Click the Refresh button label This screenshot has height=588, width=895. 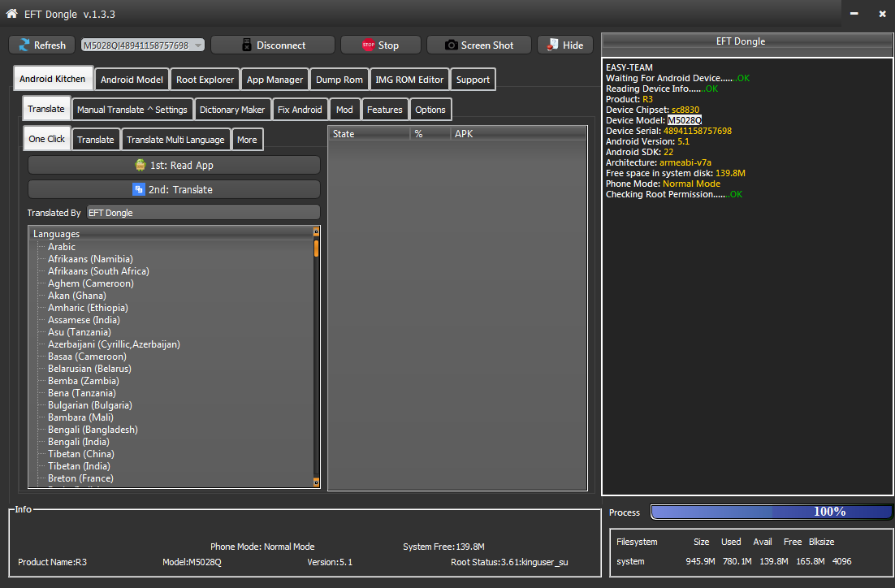point(50,45)
